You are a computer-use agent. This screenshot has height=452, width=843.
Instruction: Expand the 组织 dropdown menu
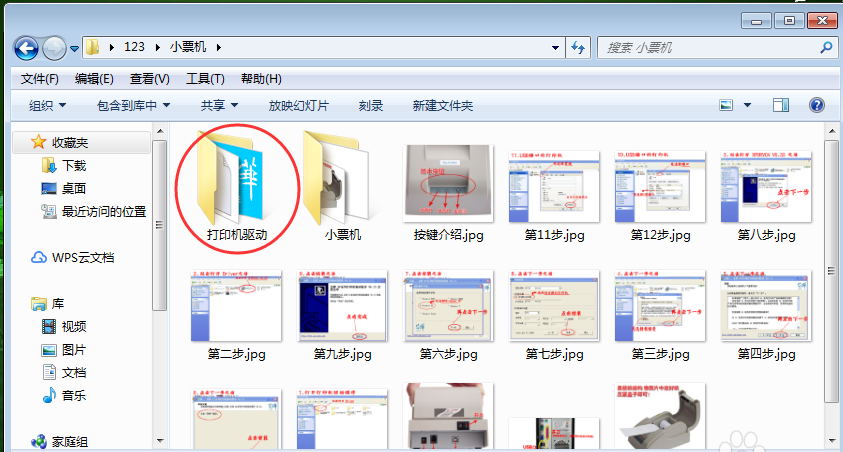(47, 105)
